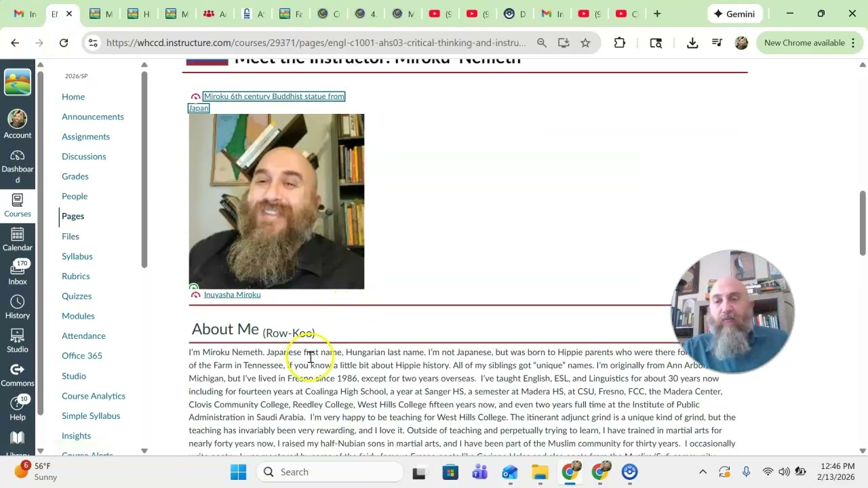Open the Chrome extensions puzzle icon

click(619, 43)
